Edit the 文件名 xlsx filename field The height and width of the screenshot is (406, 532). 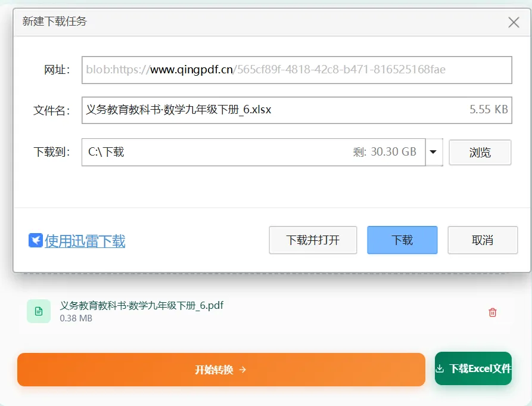pyautogui.click(x=297, y=110)
